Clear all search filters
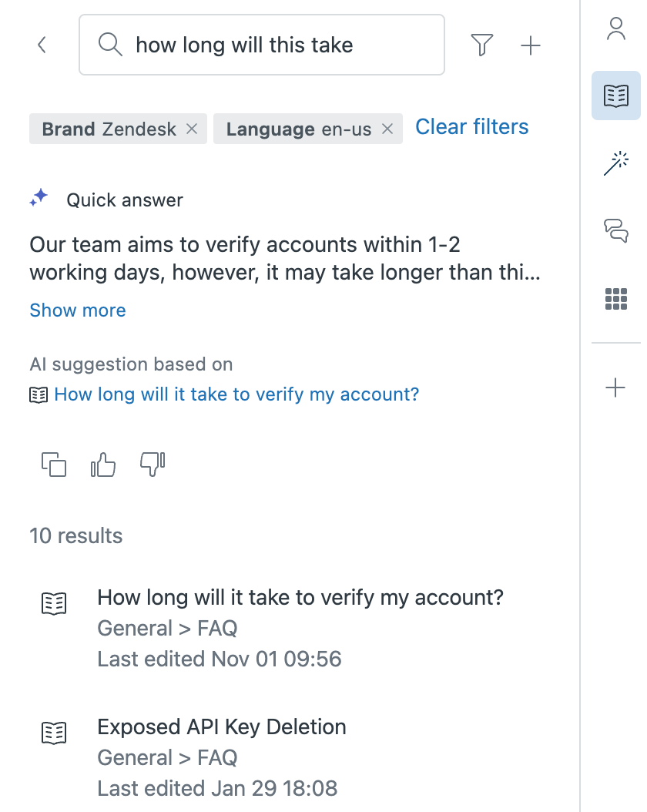This screenshot has width=647, height=812. coord(471,127)
